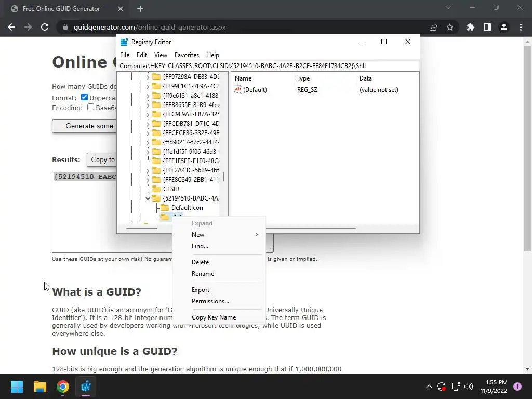
Task: Toggle the Base64 encoding checkbox
Action: click(x=90, y=107)
